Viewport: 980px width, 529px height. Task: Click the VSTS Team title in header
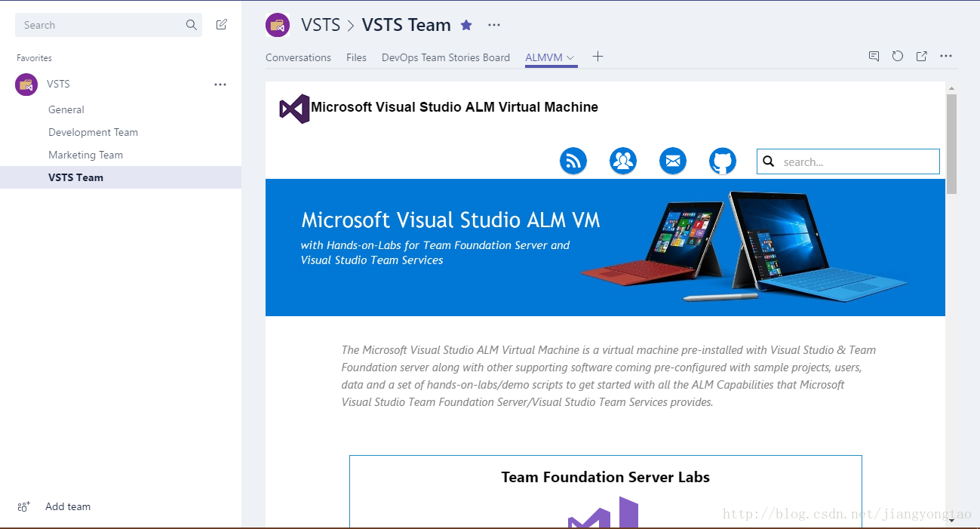click(406, 25)
